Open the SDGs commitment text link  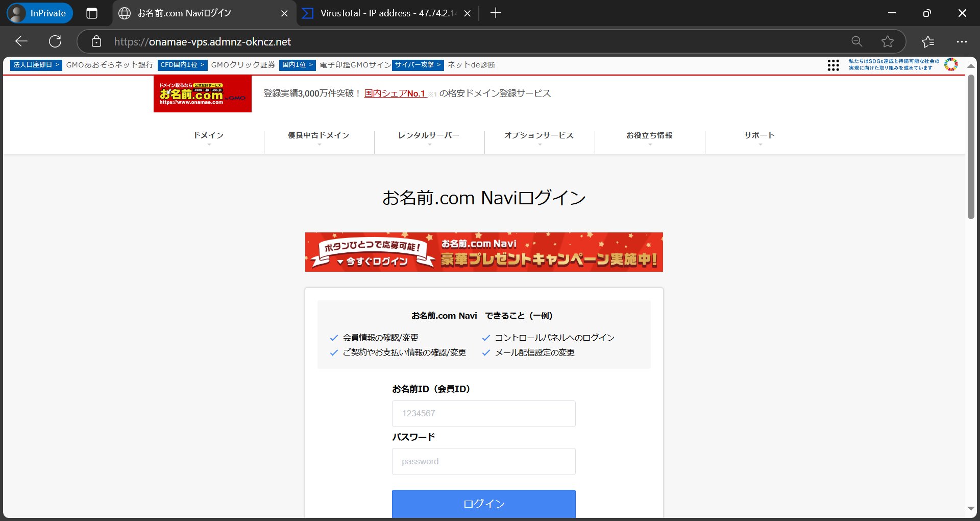click(894, 64)
